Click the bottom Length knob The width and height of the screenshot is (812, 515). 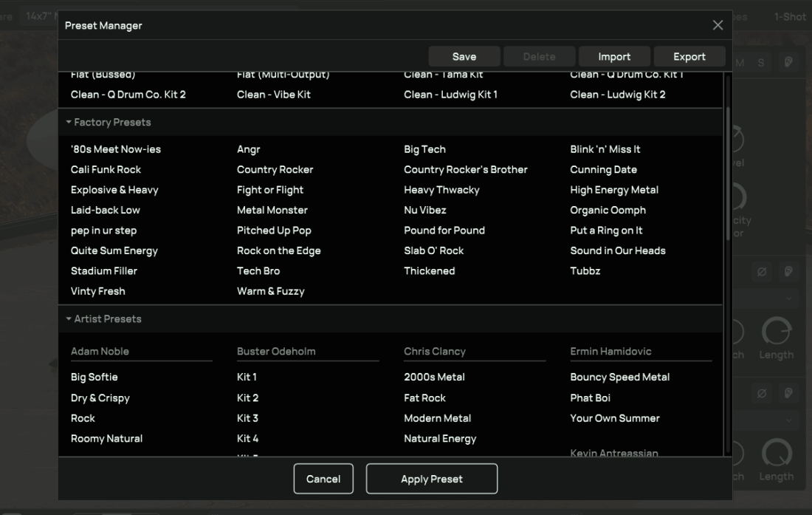tap(776, 452)
